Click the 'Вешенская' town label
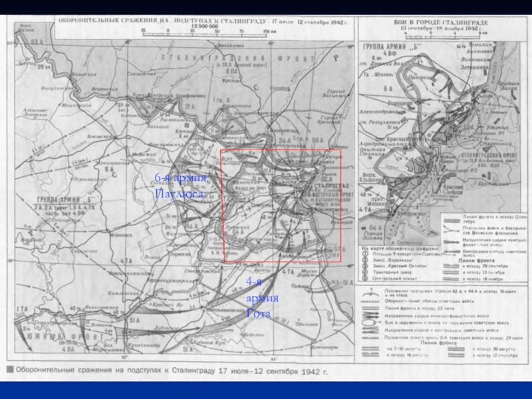Image resolution: width=532 pixels, height=399 pixels. (x=104, y=89)
